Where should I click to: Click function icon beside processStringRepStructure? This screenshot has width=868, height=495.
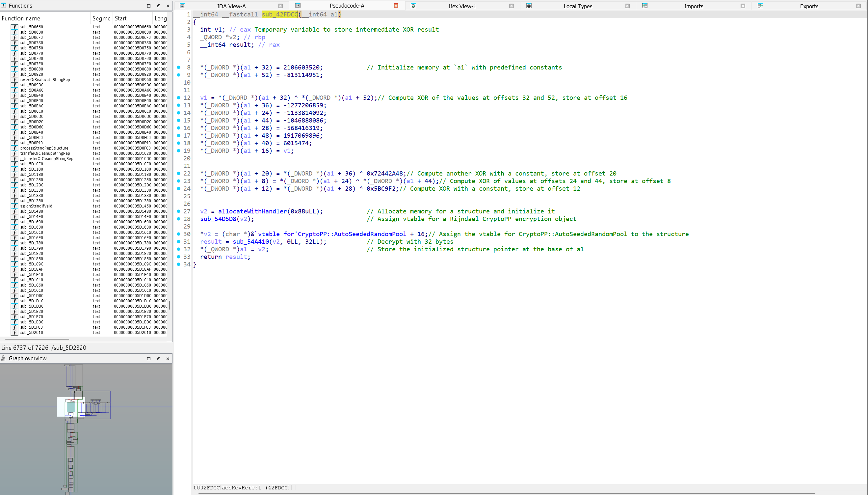pyautogui.click(x=14, y=148)
